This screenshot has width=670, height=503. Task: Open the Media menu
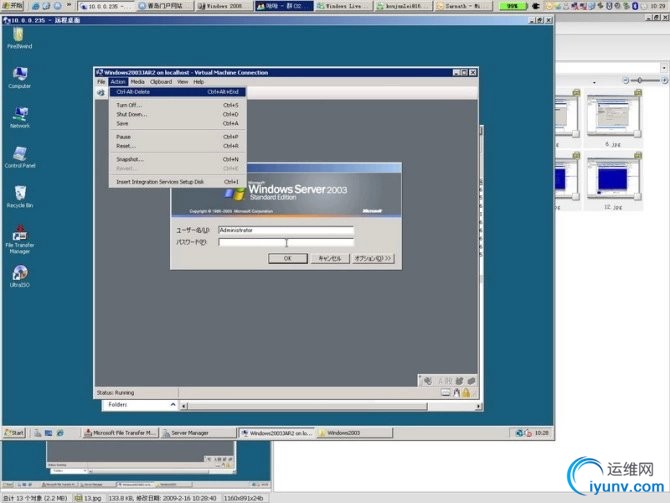click(138, 82)
